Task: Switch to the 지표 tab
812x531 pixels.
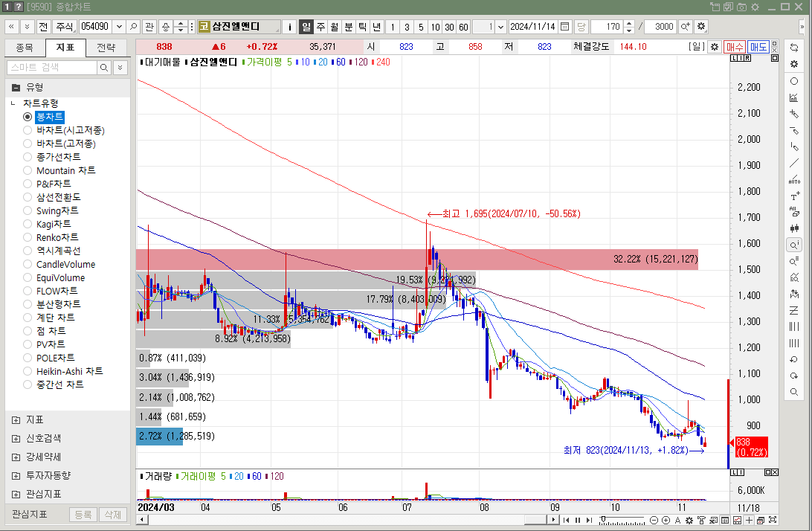Action: 65,48
